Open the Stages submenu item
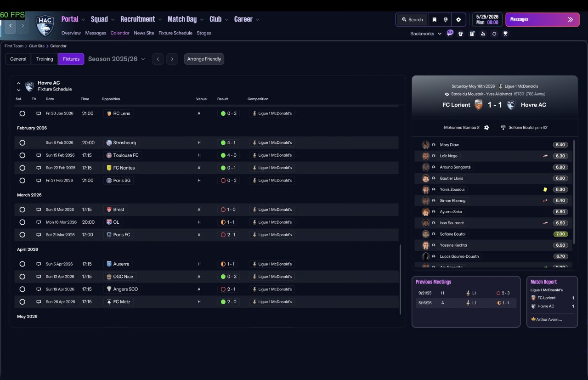 coord(204,33)
